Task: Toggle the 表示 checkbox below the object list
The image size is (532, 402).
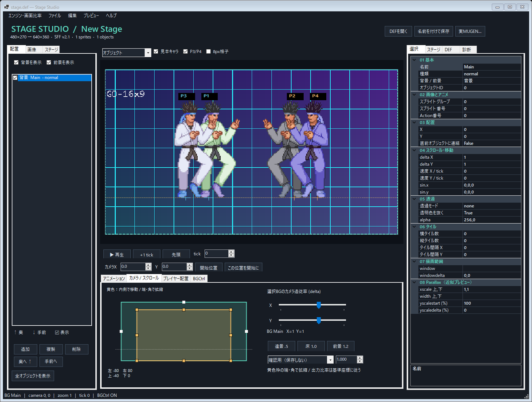Action: click(57, 332)
